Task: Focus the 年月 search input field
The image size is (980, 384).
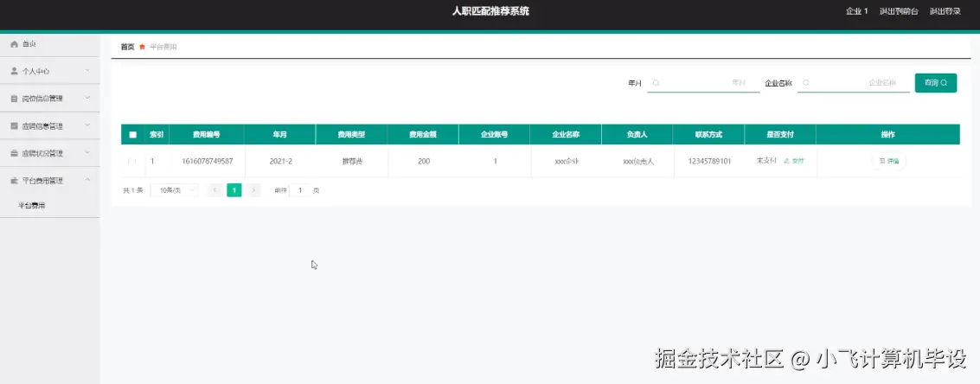Action: pyautogui.click(x=704, y=82)
